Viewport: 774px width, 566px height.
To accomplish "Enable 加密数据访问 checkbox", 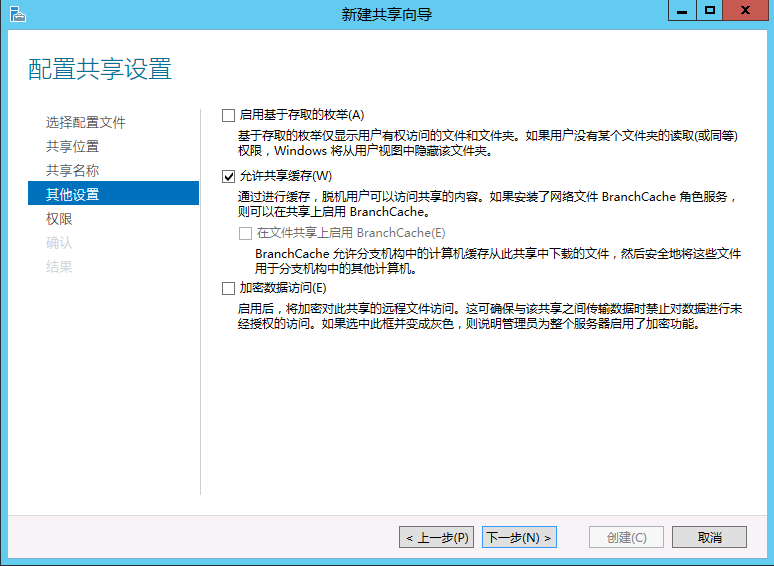I will coord(228,289).
